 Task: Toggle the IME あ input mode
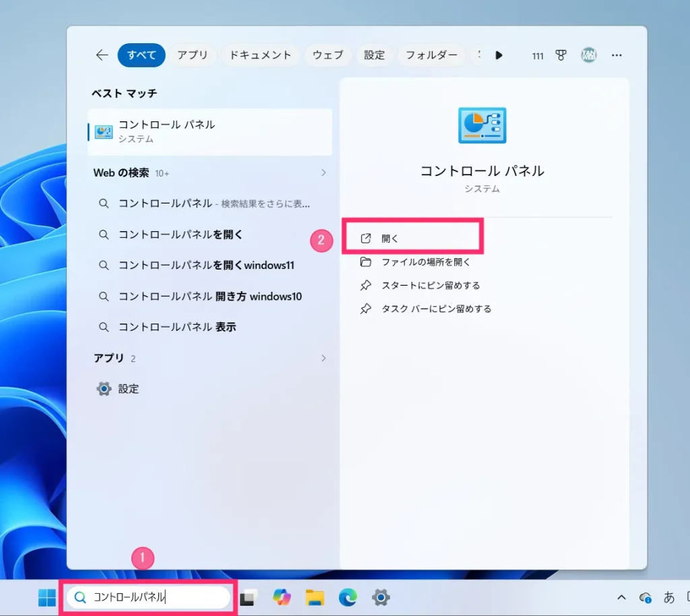669,597
